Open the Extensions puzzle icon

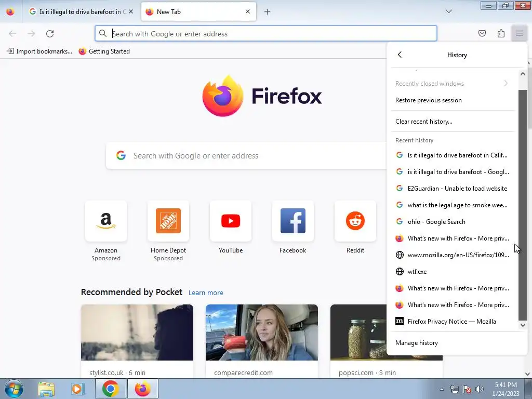coord(501,33)
